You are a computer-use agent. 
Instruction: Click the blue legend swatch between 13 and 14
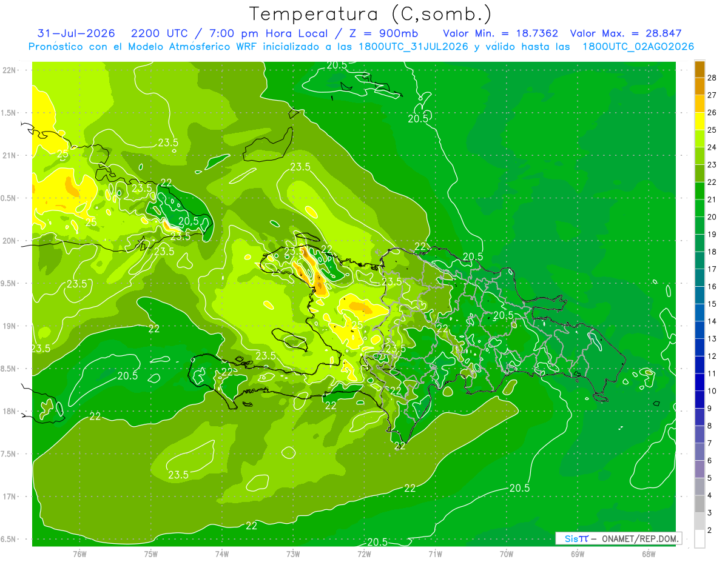[x=699, y=330]
